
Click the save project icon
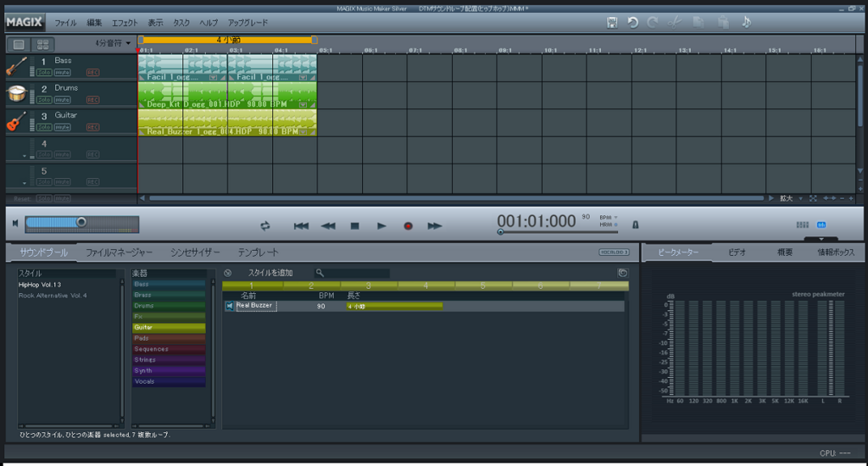[x=612, y=22]
